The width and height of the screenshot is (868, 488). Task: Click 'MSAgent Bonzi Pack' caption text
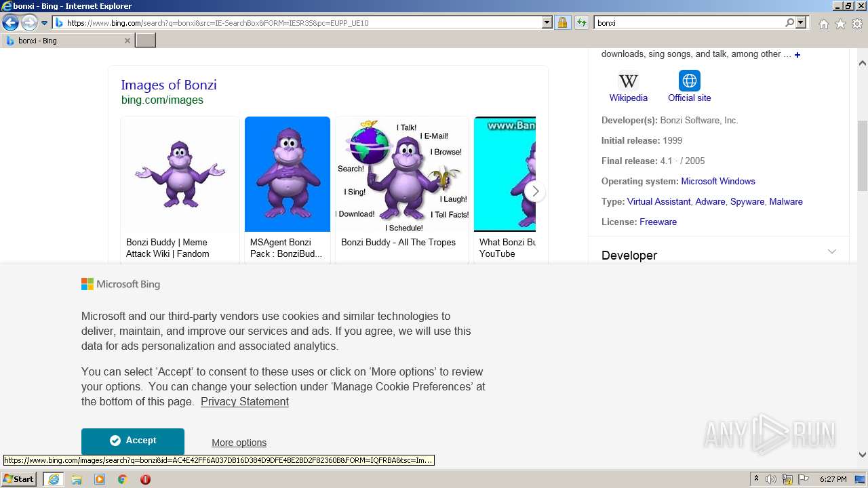286,248
